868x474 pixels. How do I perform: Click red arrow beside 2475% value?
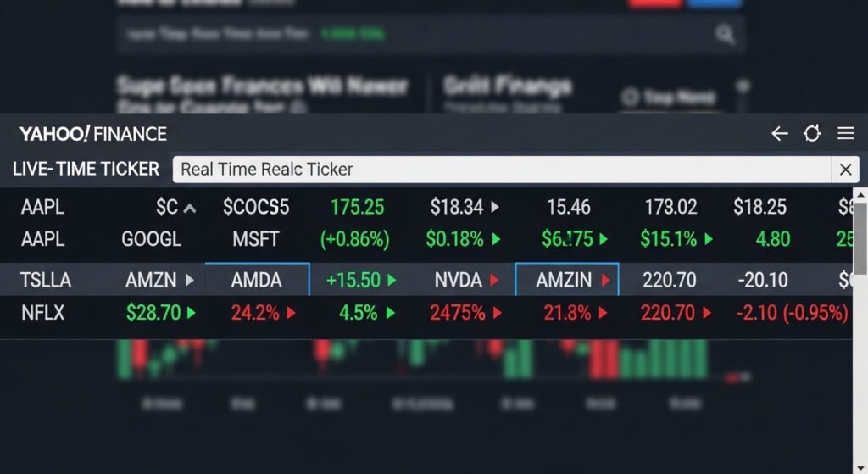coord(493,314)
